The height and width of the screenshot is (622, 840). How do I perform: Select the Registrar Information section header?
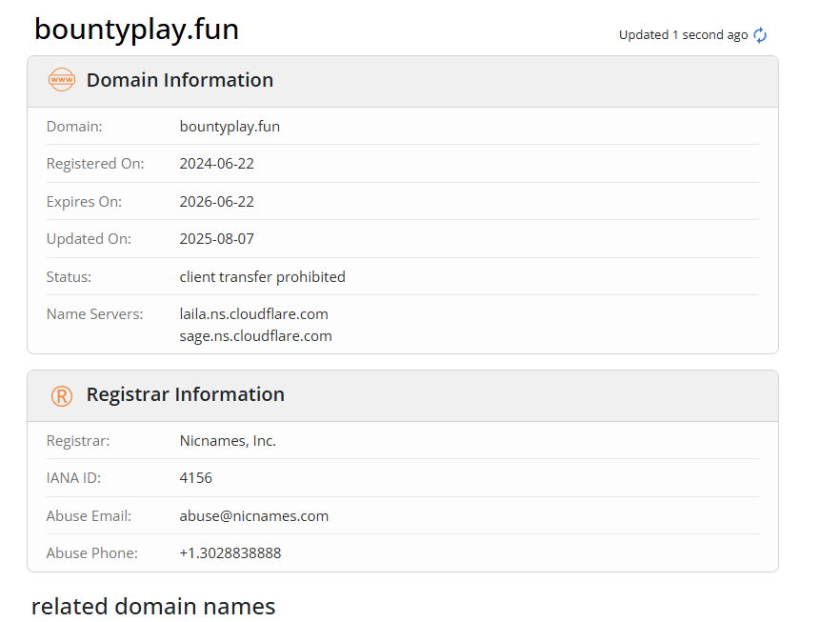[x=185, y=395]
